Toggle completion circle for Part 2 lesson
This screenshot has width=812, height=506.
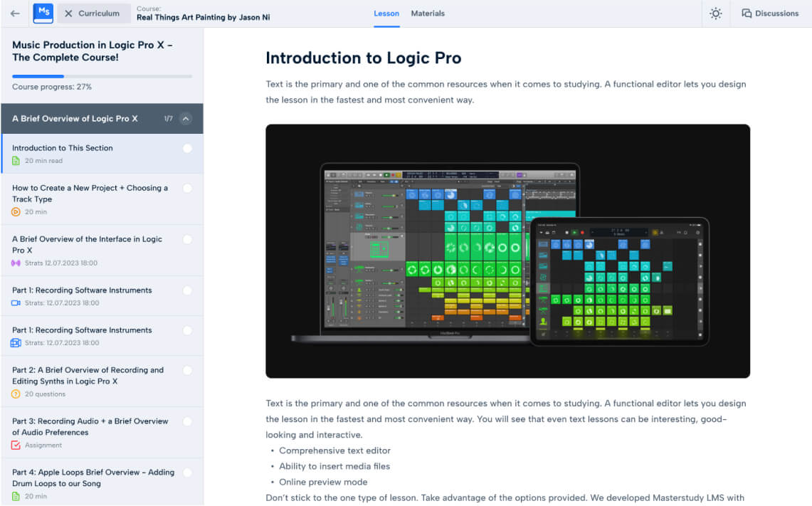pos(187,370)
